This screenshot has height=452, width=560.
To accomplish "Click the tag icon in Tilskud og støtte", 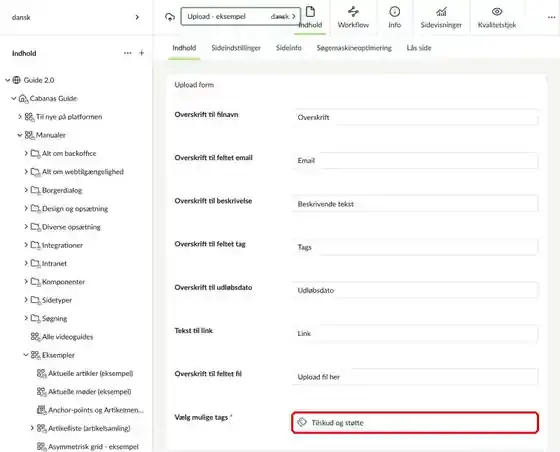I will tap(302, 422).
